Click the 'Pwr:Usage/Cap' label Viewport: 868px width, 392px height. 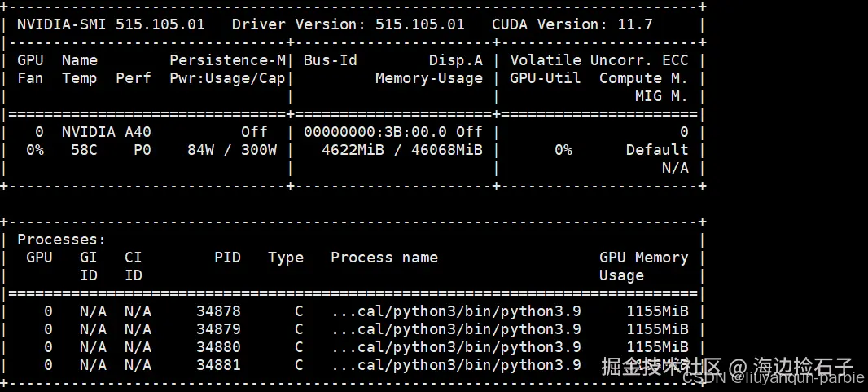[x=227, y=78]
